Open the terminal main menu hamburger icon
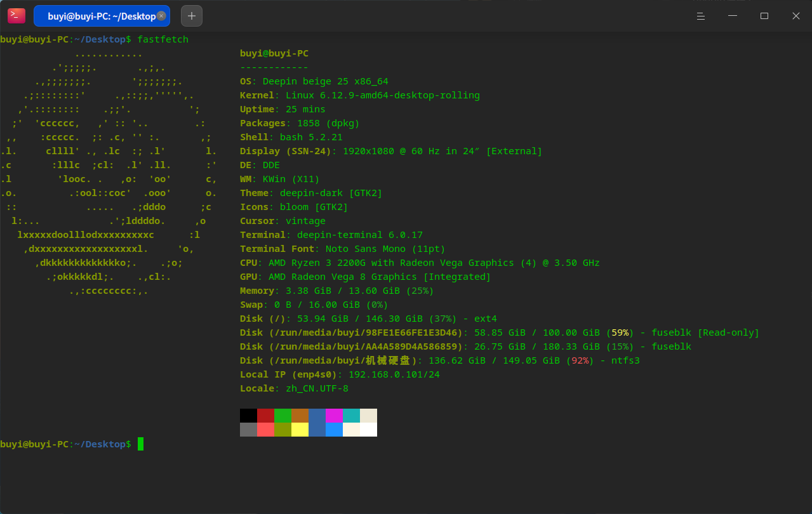 701,16
